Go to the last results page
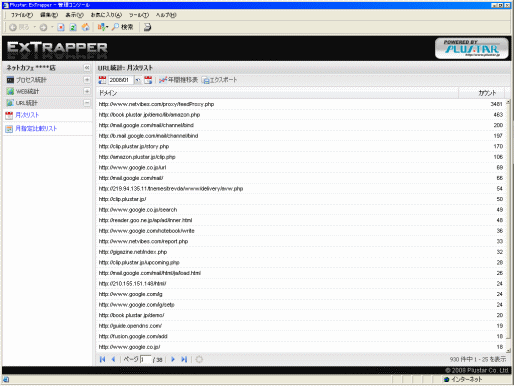This screenshot has width=514, height=386. [184, 359]
